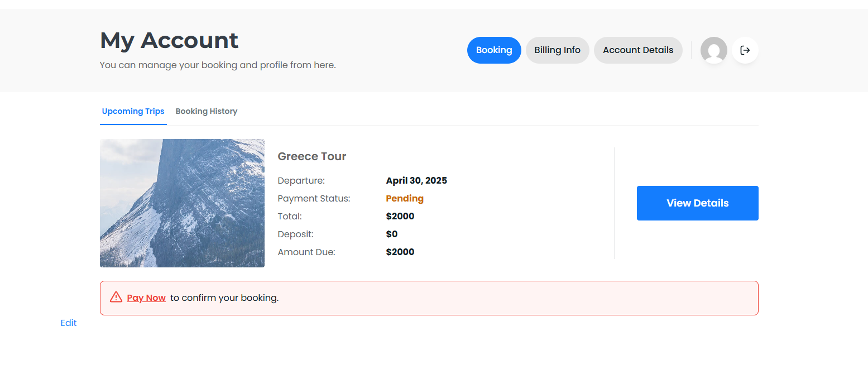Click the Deposit amount of $0
Screen dimensions: 868x374
[x=392, y=234]
